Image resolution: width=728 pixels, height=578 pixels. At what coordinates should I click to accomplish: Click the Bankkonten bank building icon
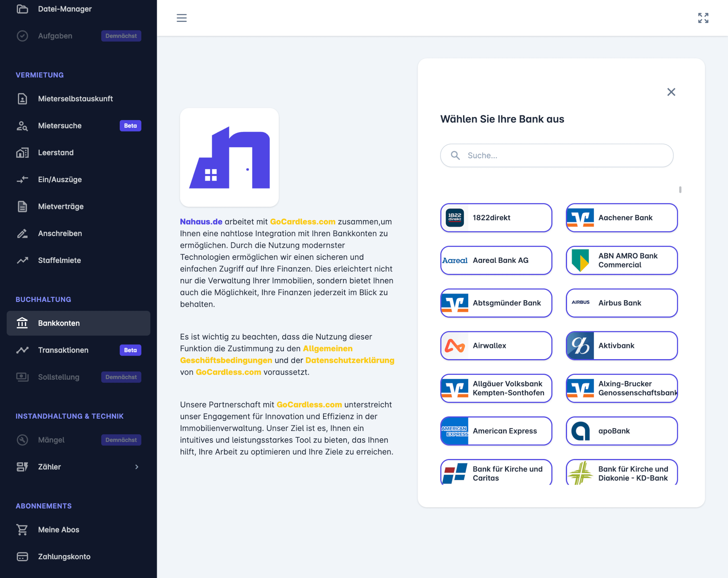tap(22, 323)
